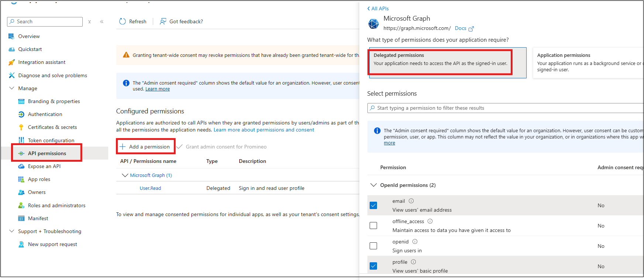Open Overview in the sidebar menu
This screenshot has width=644, height=280.
pyautogui.click(x=29, y=36)
